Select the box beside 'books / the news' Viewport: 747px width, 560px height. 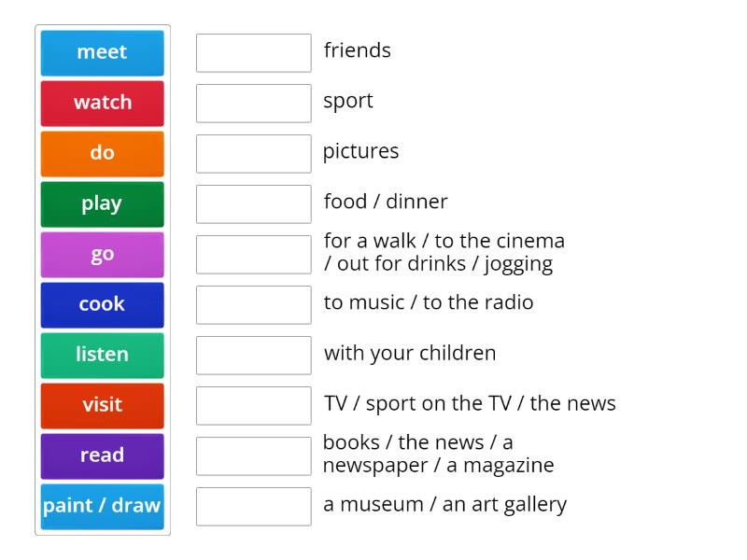(253, 456)
